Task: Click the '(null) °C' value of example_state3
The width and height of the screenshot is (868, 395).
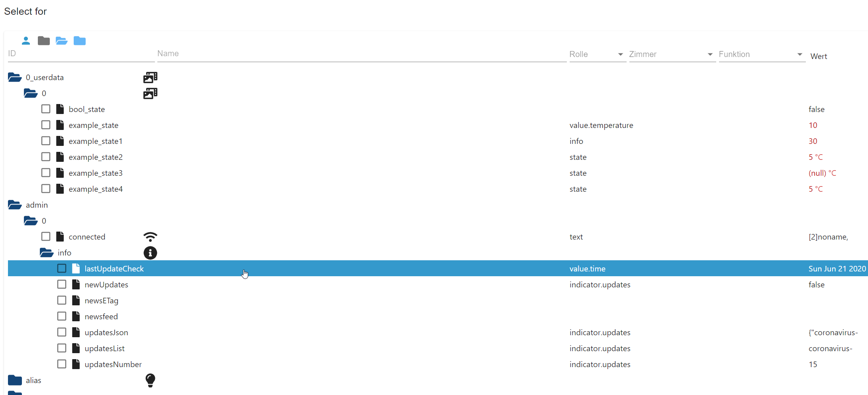Action: pos(822,173)
